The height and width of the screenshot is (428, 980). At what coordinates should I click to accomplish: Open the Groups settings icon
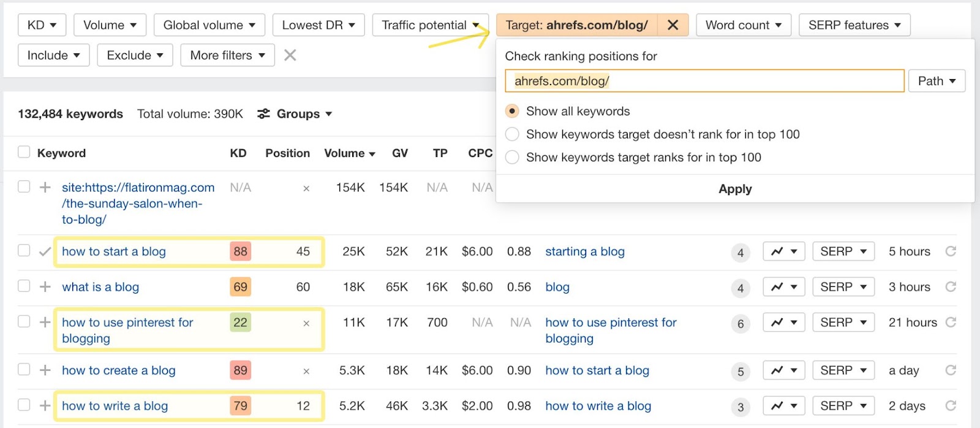(x=263, y=114)
